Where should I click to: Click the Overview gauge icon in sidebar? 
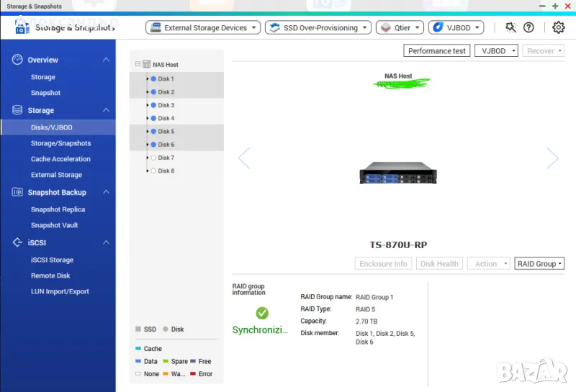(17, 60)
